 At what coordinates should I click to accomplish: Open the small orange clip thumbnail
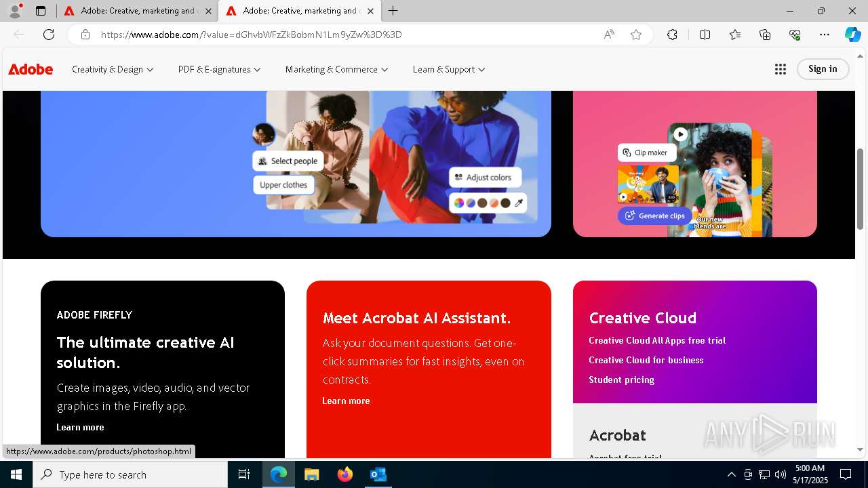(x=648, y=184)
